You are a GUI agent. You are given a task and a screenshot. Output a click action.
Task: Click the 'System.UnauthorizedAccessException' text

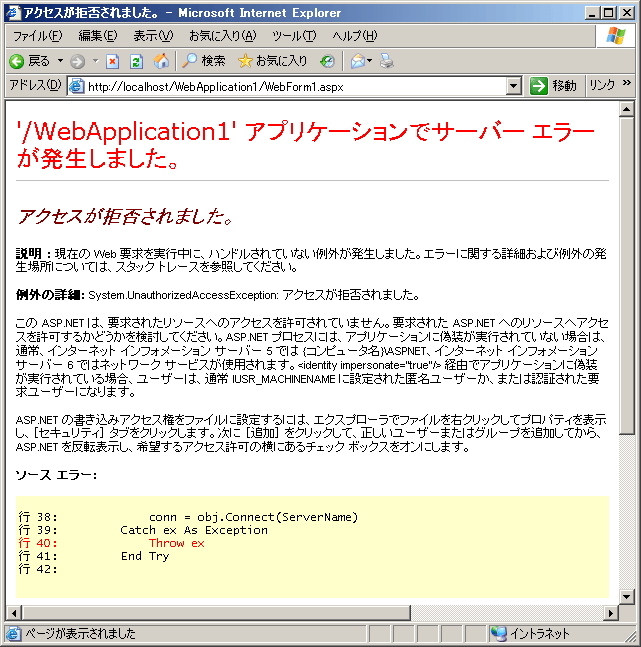(x=183, y=295)
